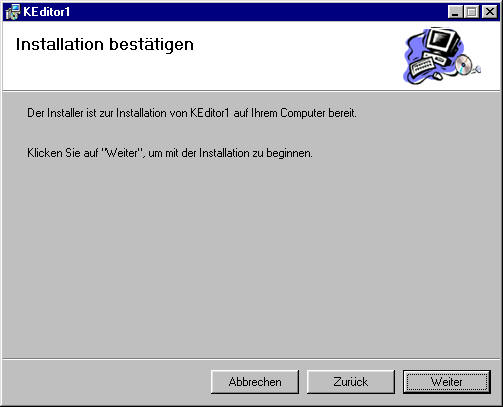Cancel setup via the Abbrechen button

255,382
